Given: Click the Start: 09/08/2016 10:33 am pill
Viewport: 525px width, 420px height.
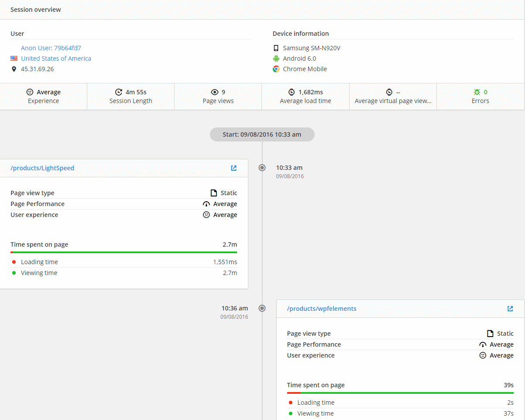Looking at the screenshot, I should click(x=262, y=134).
